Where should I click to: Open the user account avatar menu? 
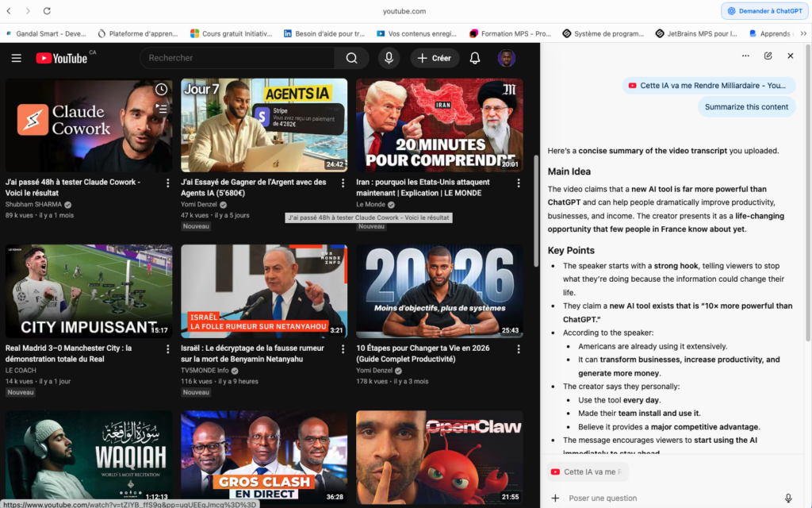tap(507, 58)
